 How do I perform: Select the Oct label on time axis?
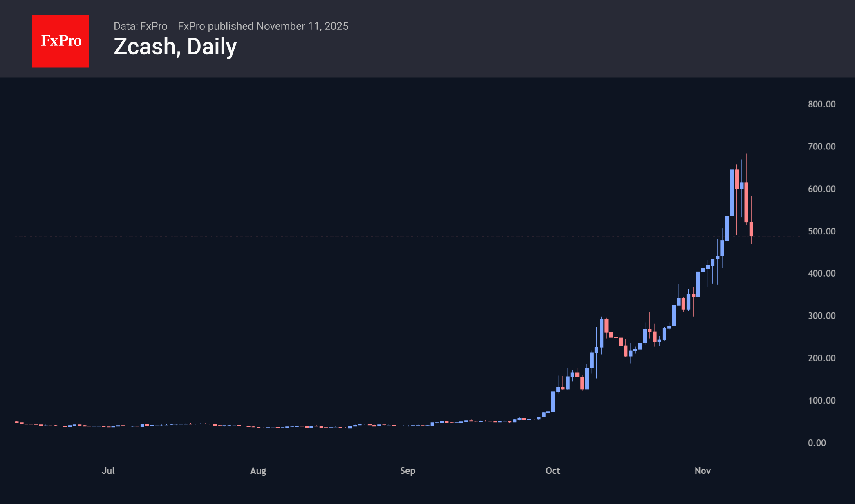coord(553,471)
